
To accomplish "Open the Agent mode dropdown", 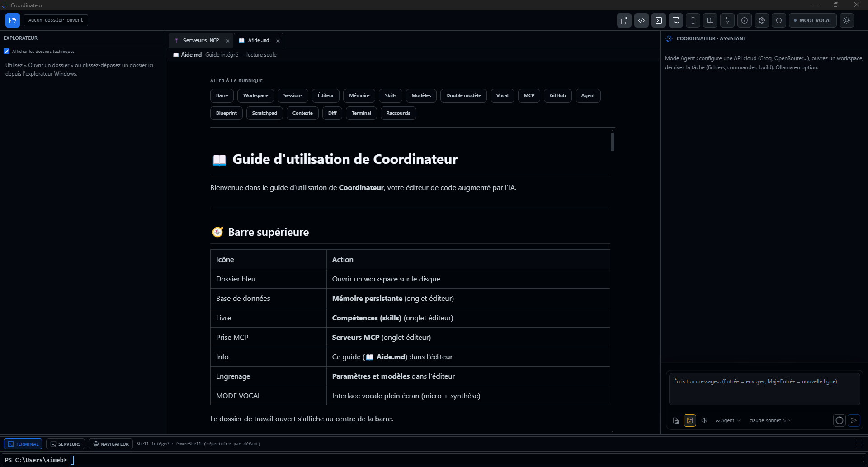I will click(728, 420).
